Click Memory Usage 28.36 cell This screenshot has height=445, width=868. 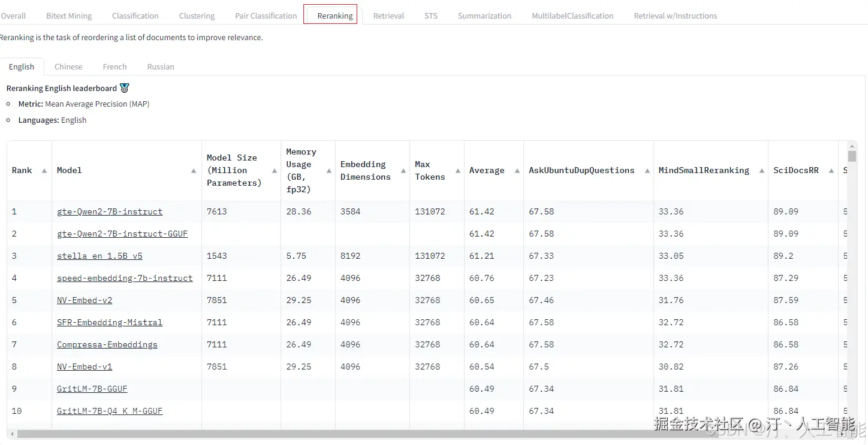299,211
